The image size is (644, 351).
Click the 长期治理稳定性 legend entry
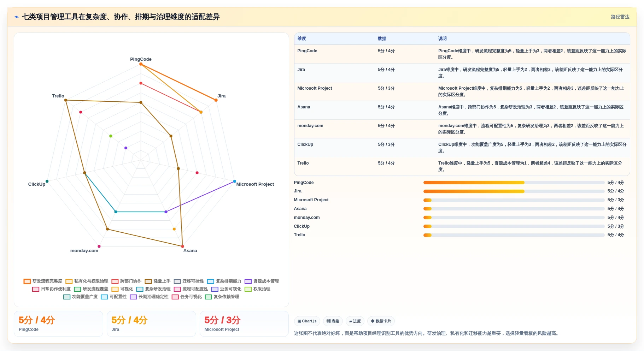(149, 297)
